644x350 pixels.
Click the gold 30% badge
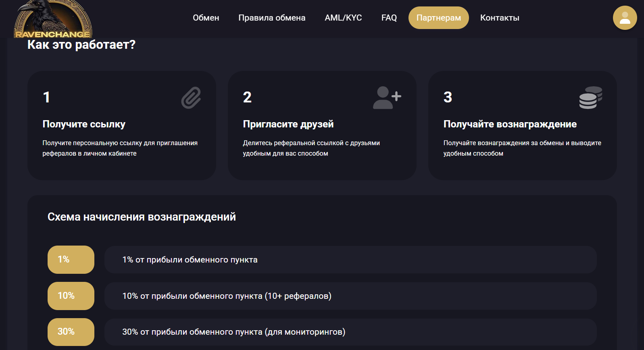[x=71, y=332]
